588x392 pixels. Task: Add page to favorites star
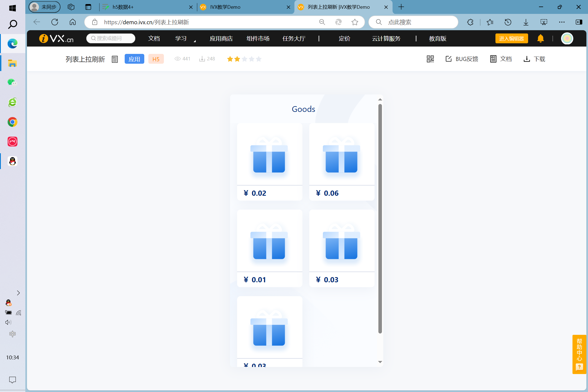pos(355,22)
